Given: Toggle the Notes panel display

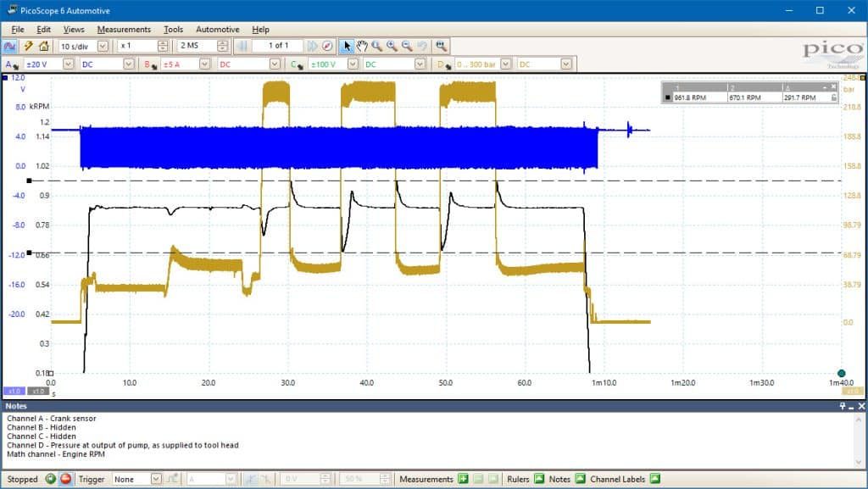Looking at the screenshot, I should point(580,479).
